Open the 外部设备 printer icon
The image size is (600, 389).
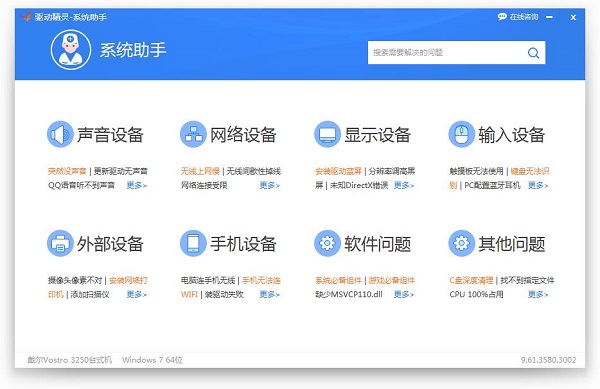(x=60, y=243)
